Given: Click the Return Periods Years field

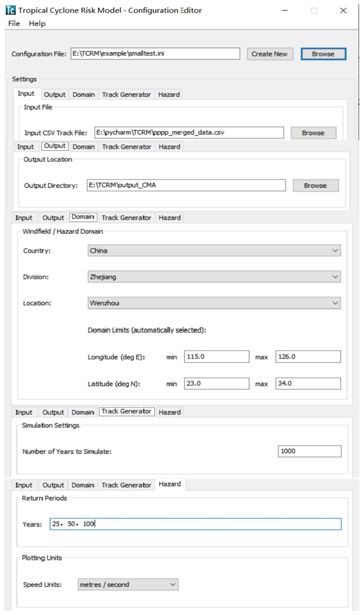Looking at the screenshot, I should (196, 524).
